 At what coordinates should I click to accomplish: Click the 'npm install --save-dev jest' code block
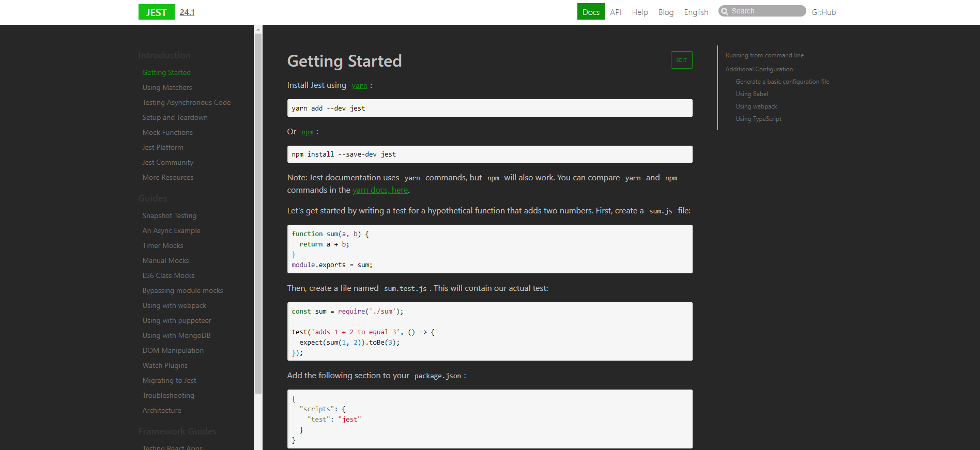[489, 154]
